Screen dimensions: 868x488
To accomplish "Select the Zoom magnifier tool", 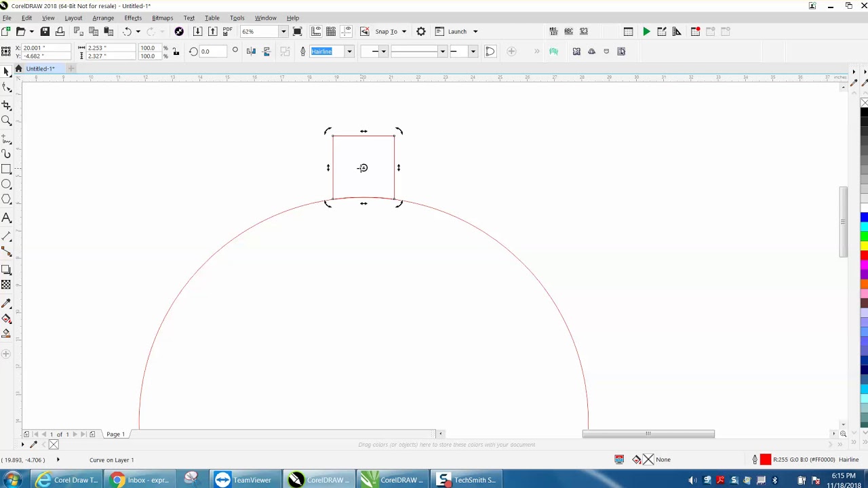I will pyautogui.click(x=6, y=121).
